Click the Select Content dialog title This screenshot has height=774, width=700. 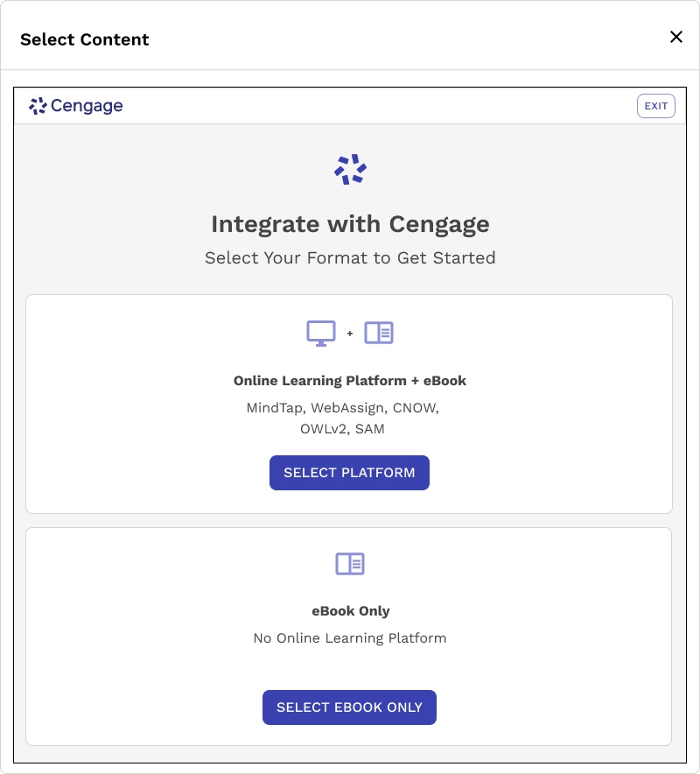[84, 39]
